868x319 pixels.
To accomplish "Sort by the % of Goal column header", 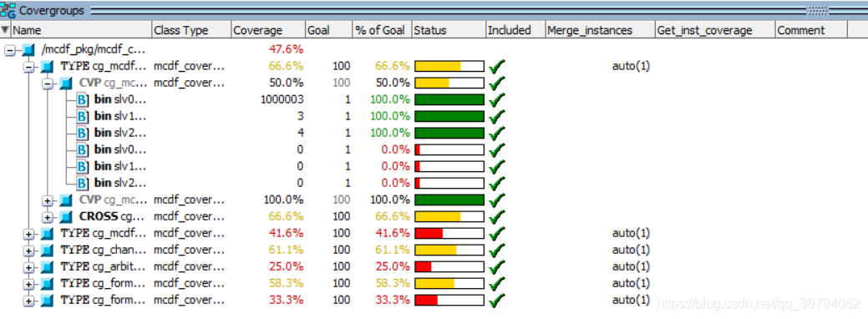I will (x=382, y=30).
